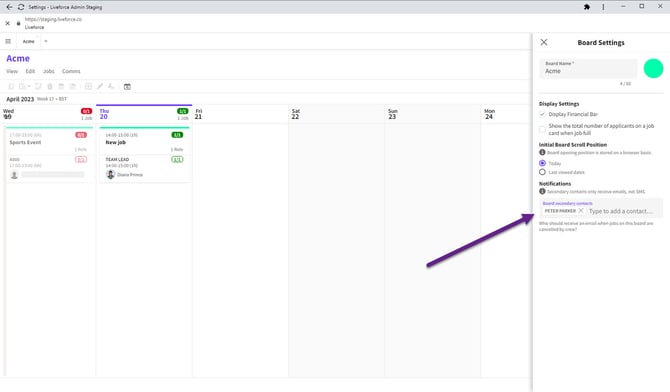This screenshot has height=392, width=670.
Task: Click the browser extensions puzzle icon
Action: [587, 7]
